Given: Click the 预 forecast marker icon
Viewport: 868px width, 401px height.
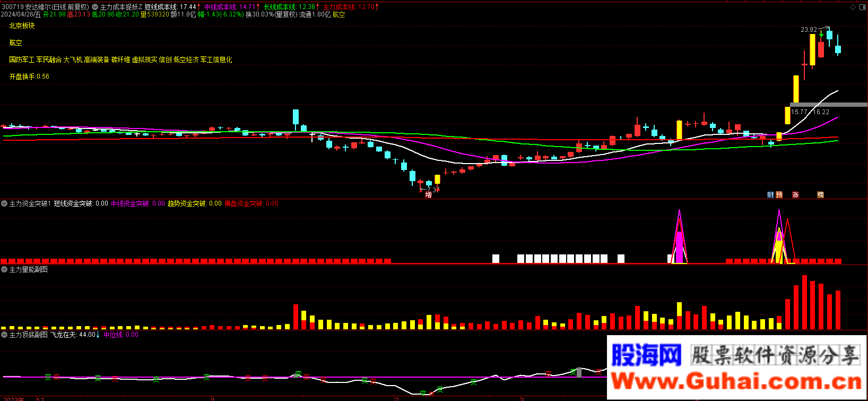Looking at the screenshot, I should pos(779,195).
